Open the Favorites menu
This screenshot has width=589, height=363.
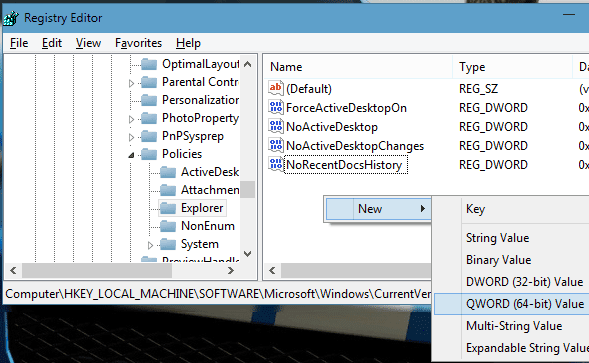138,43
